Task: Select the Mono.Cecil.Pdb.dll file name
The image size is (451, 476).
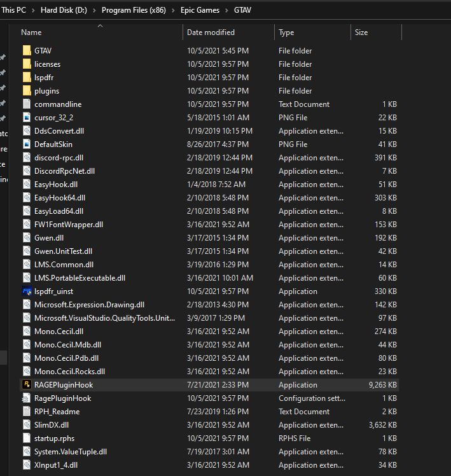Action: (66, 358)
